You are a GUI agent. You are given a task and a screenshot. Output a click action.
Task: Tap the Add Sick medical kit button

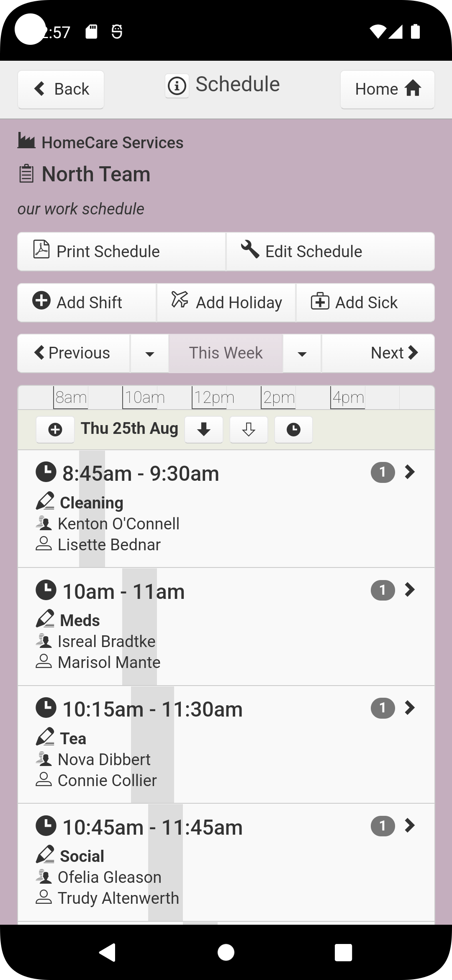tap(365, 302)
